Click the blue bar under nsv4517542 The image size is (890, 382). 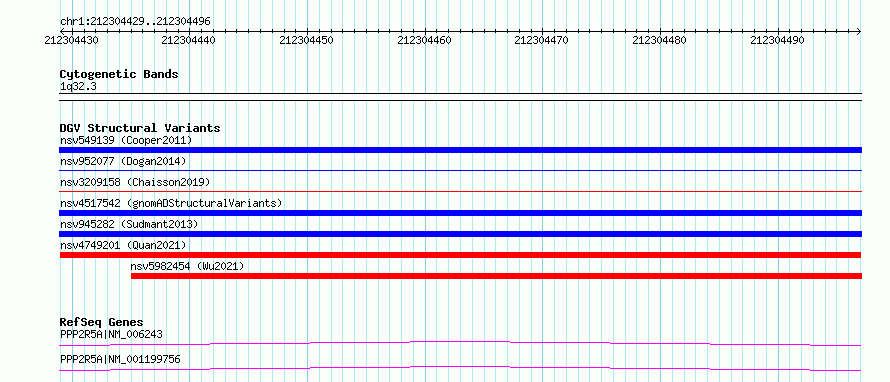coord(460,213)
